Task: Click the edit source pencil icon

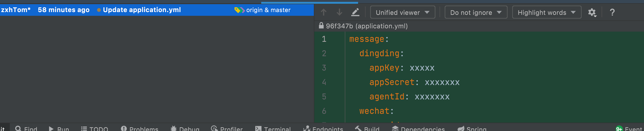Action: click(x=355, y=12)
